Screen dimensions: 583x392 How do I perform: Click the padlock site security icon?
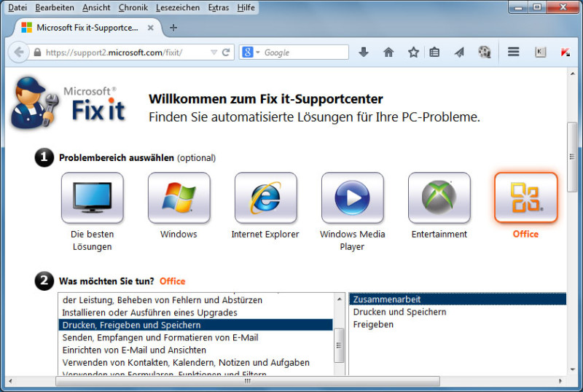[x=37, y=52]
